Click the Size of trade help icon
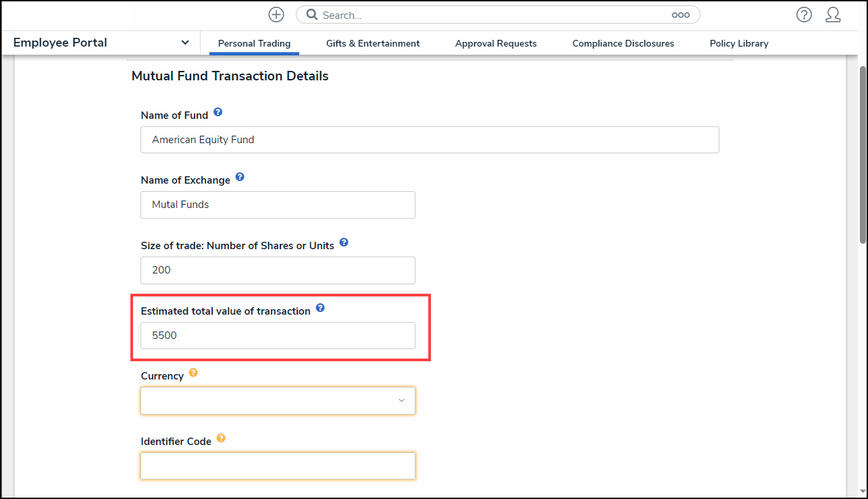This screenshot has width=868, height=499. (x=344, y=242)
